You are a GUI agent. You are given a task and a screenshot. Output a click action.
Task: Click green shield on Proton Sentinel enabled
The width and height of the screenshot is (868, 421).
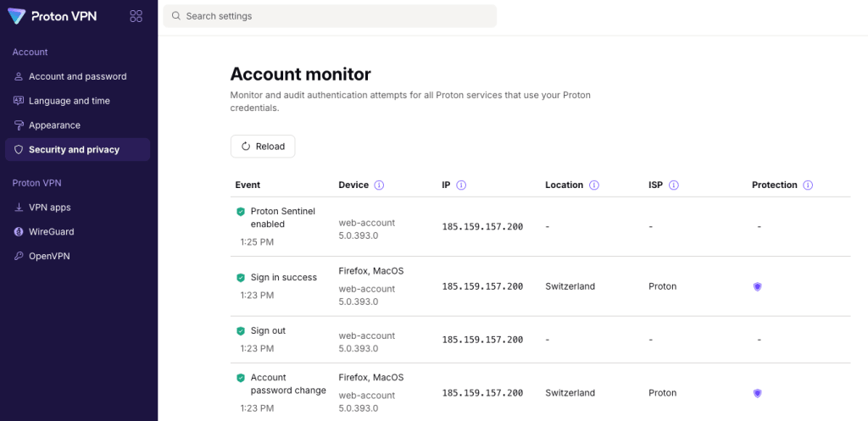(241, 211)
